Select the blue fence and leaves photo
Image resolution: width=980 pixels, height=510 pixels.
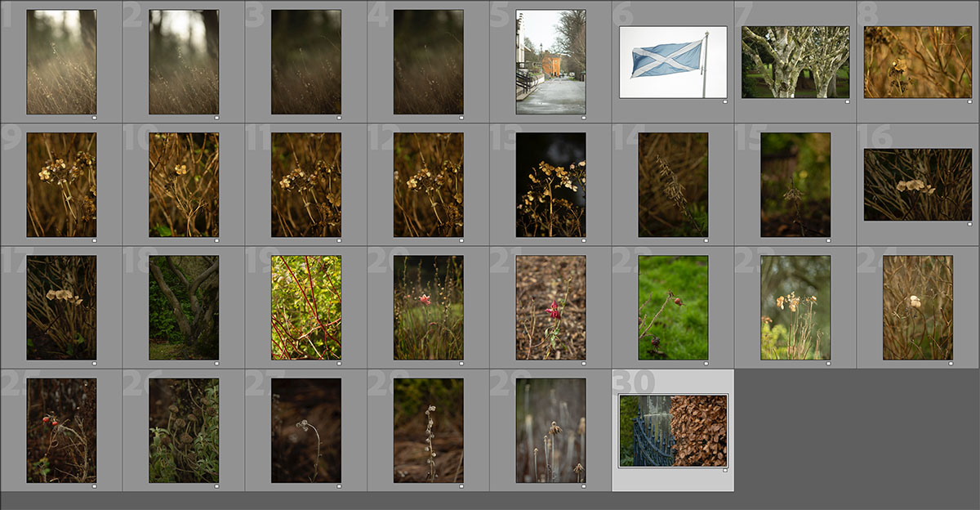[x=673, y=431]
